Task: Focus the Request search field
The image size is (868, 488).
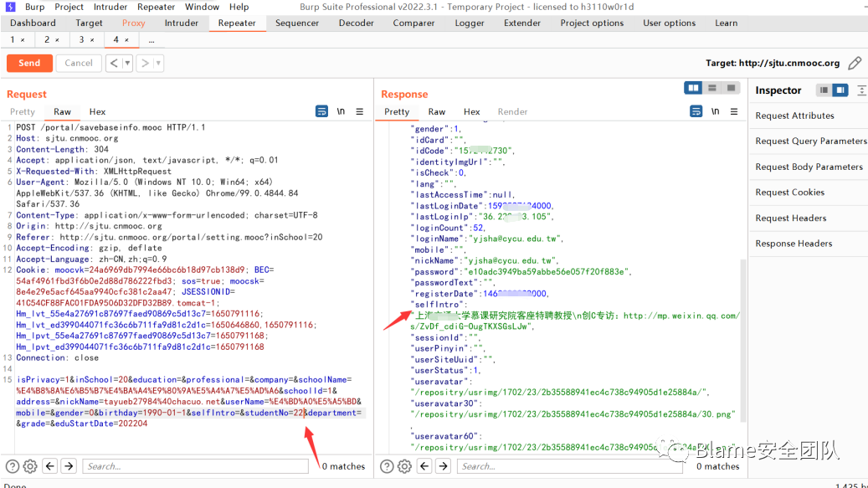Action: click(x=195, y=466)
